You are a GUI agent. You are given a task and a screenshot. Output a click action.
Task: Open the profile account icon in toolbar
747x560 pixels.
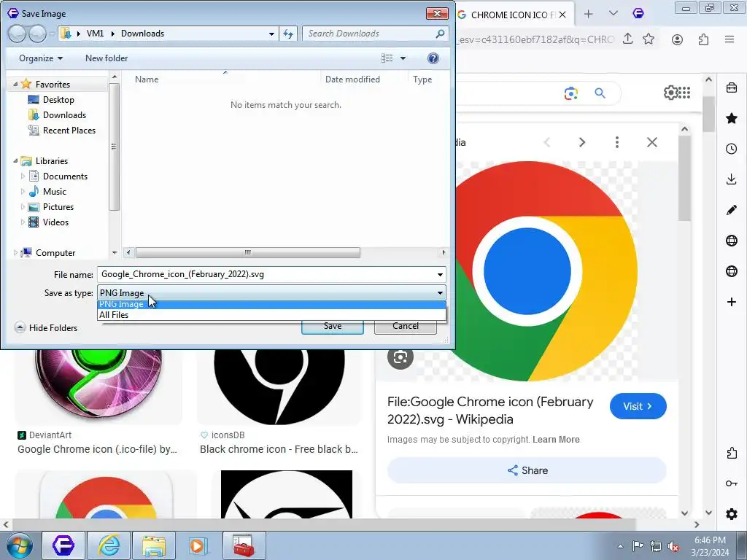coord(677,39)
